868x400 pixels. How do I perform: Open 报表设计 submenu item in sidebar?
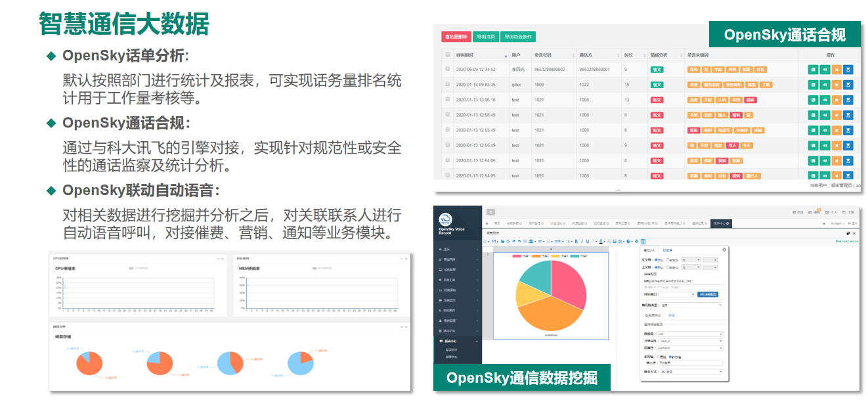pyautogui.click(x=451, y=350)
